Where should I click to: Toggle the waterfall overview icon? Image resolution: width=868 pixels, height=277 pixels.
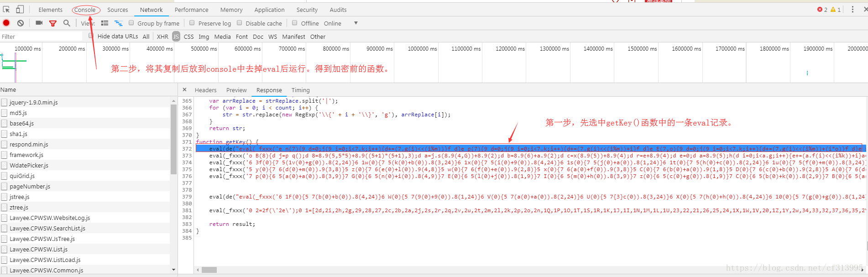(118, 23)
